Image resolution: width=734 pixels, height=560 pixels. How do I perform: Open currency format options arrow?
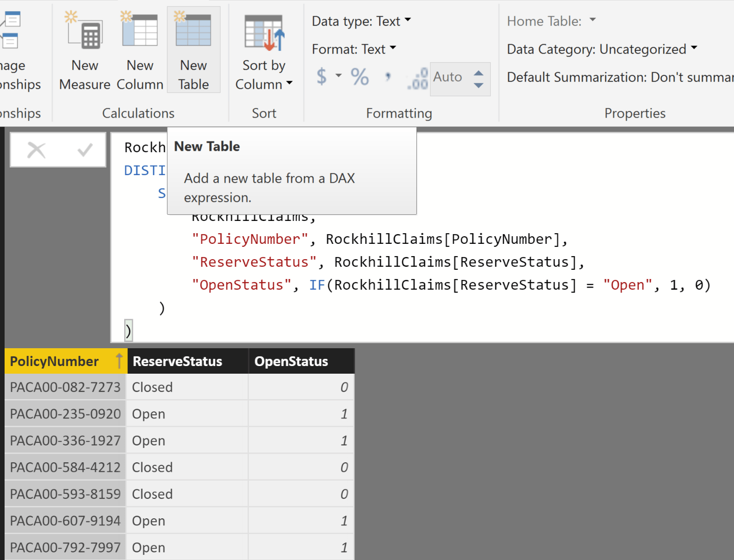click(337, 76)
